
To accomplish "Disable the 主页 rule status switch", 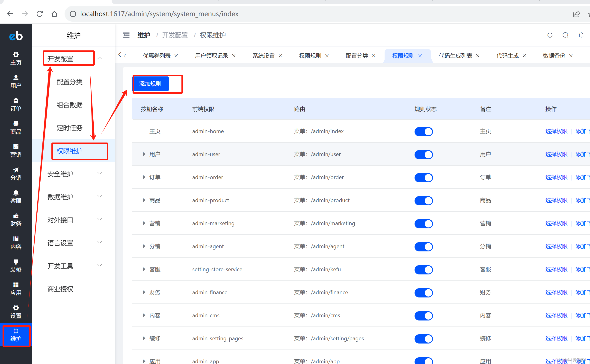I will pyautogui.click(x=424, y=131).
